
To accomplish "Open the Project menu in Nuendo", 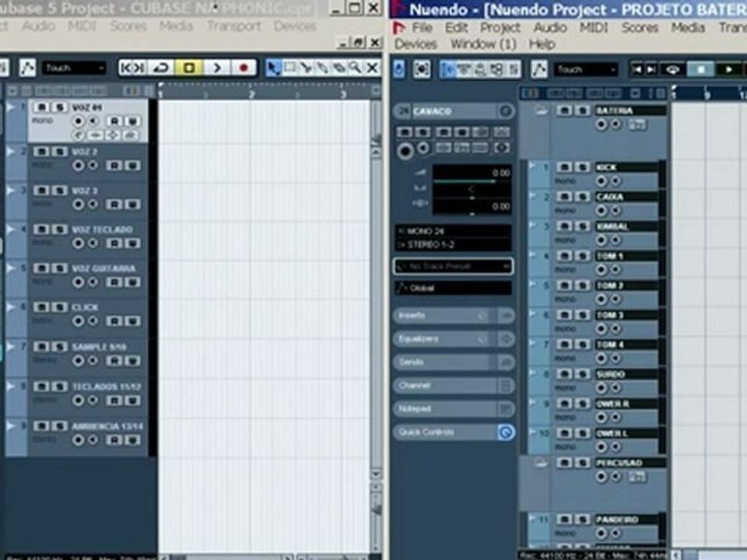I will tap(500, 28).
